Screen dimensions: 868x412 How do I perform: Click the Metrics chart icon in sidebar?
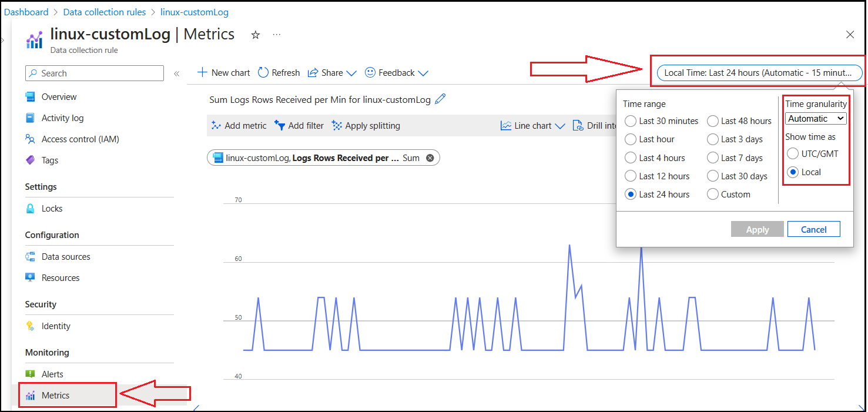[x=31, y=395]
